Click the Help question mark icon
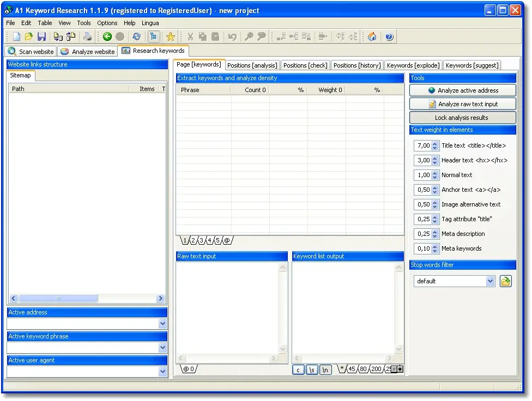Image resolution: width=532 pixels, height=401 pixels. (389, 37)
